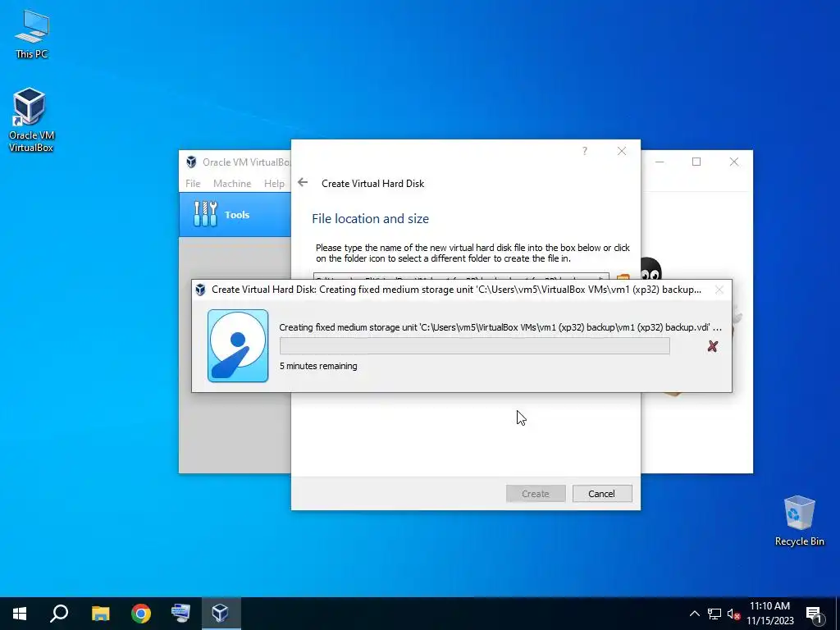The image size is (840, 630).
Task: Close the Create Virtual Hard Disk wizard
Action: (x=622, y=151)
